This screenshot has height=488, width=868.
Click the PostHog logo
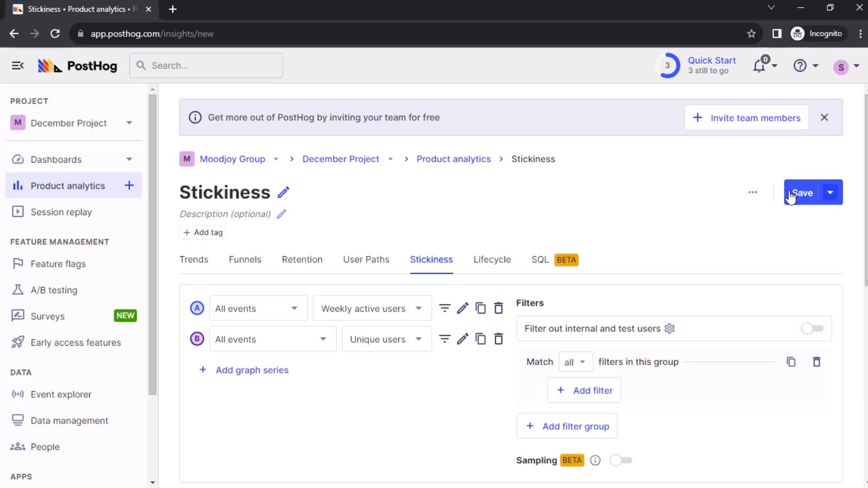[77, 66]
